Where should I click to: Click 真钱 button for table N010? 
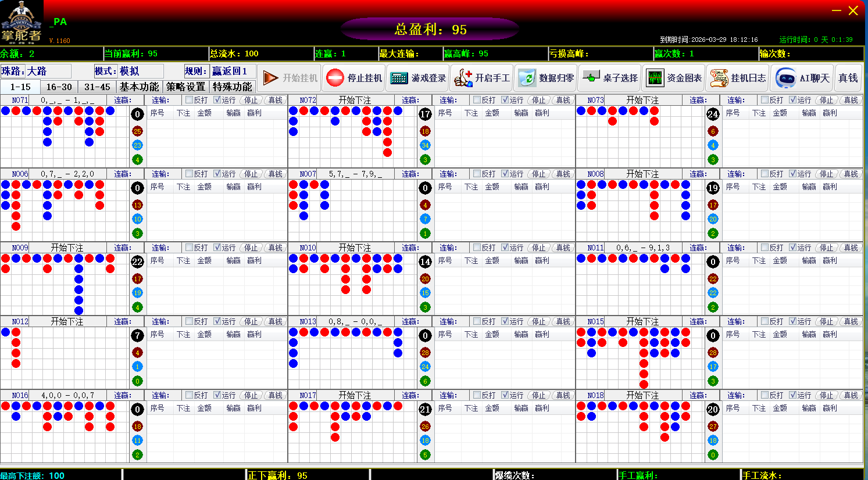pos(563,248)
